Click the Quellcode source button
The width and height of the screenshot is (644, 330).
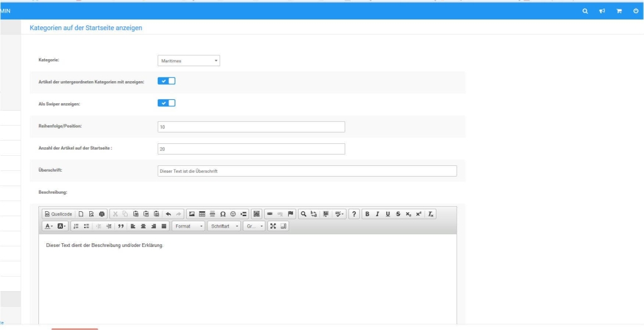(58, 214)
